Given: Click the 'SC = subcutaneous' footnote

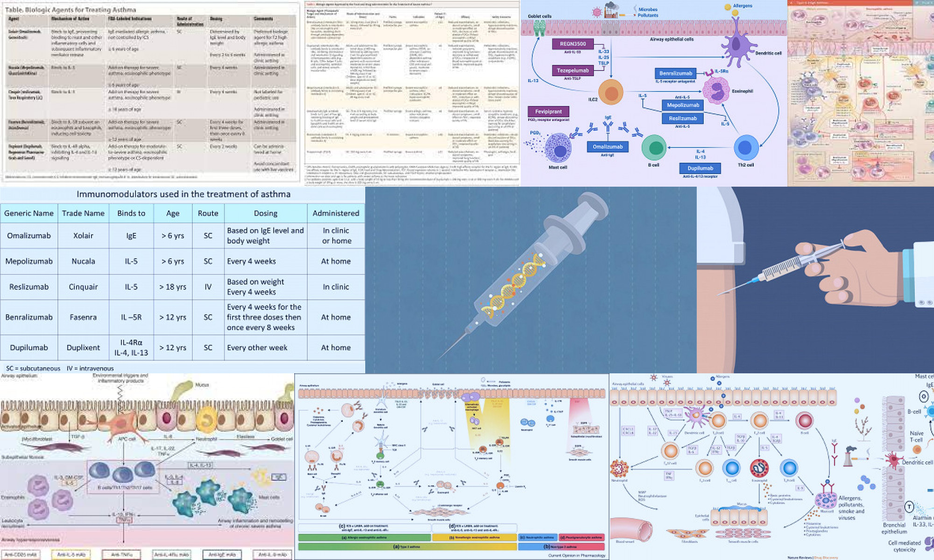Looking at the screenshot, I should pos(33,369).
